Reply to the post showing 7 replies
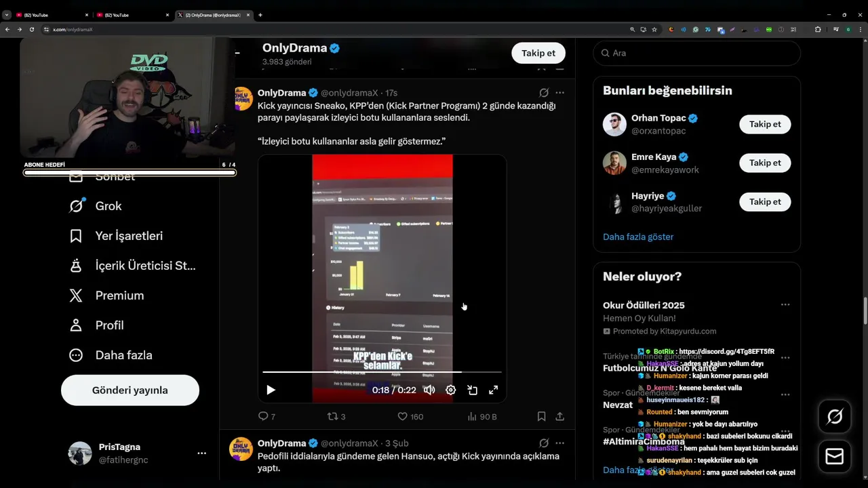The width and height of the screenshot is (868, 488). click(267, 417)
